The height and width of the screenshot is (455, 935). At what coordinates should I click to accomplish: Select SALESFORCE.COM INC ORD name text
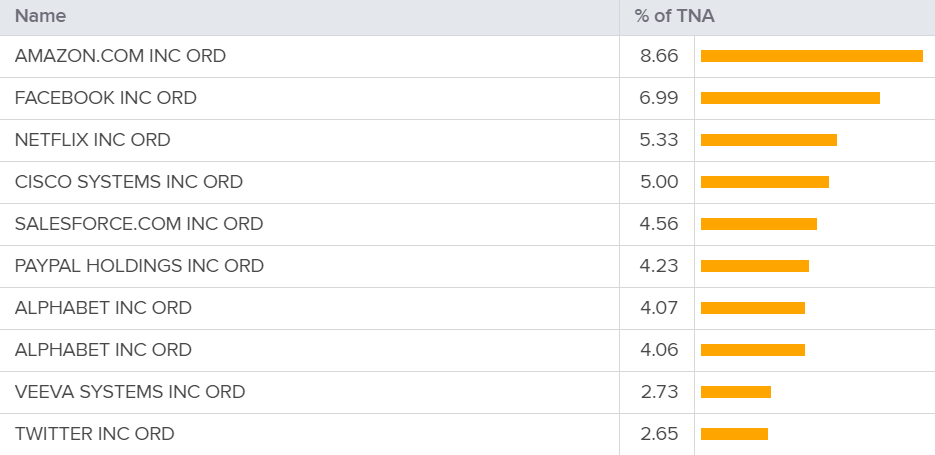pos(139,224)
